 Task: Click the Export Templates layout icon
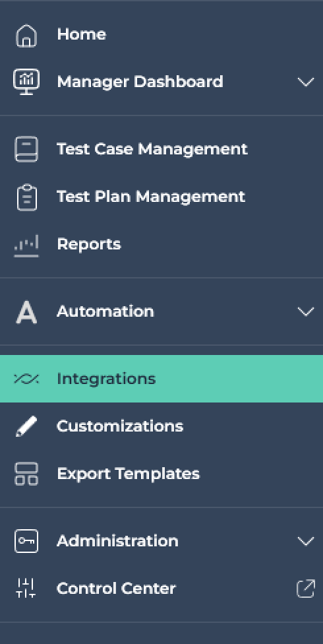point(26,474)
